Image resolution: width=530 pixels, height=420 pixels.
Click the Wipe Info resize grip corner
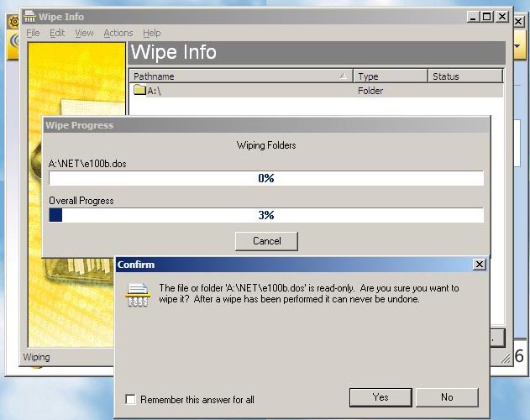pyautogui.click(x=506, y=359)
